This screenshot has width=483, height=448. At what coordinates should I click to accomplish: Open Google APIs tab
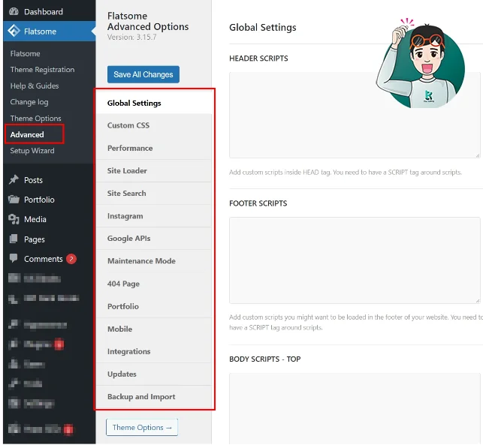coord(154,239)
